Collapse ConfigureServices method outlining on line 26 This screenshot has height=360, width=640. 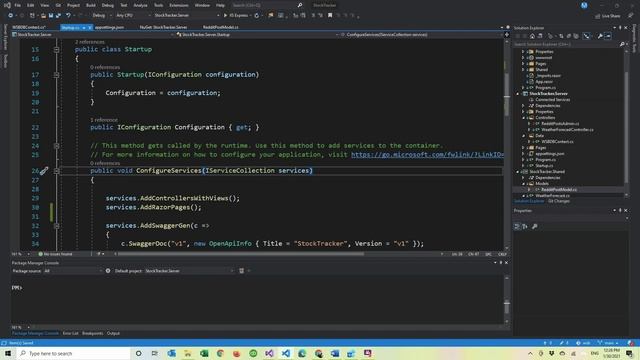[x=56, y=171]
